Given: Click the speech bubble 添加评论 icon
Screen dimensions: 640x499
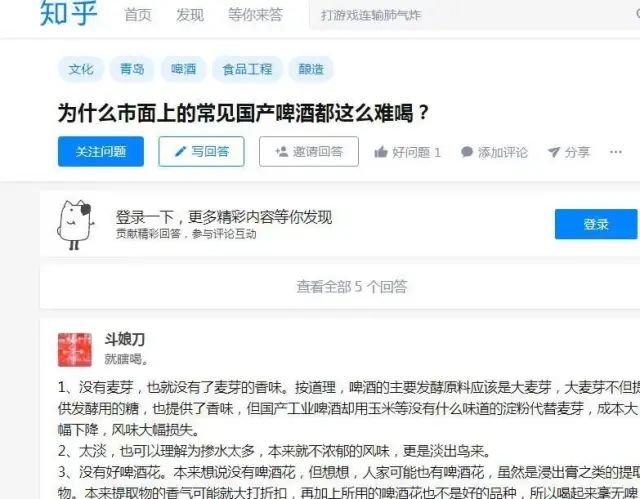Looking at the screenshot, I should pyautogui.click(x=467, y=152).
